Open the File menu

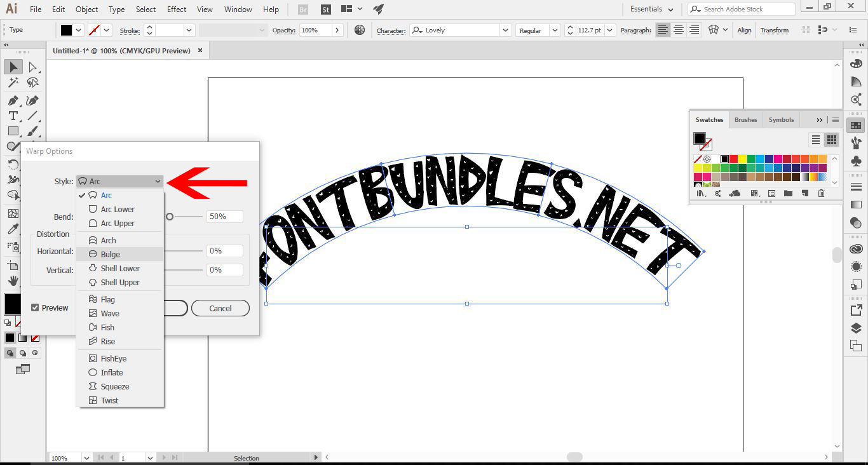pos(36,10)
